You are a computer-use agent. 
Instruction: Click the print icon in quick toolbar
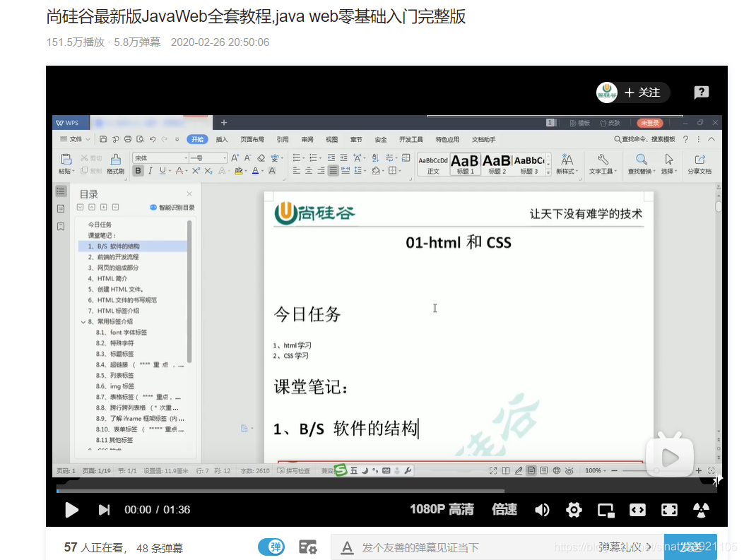[x=128, y=139]
